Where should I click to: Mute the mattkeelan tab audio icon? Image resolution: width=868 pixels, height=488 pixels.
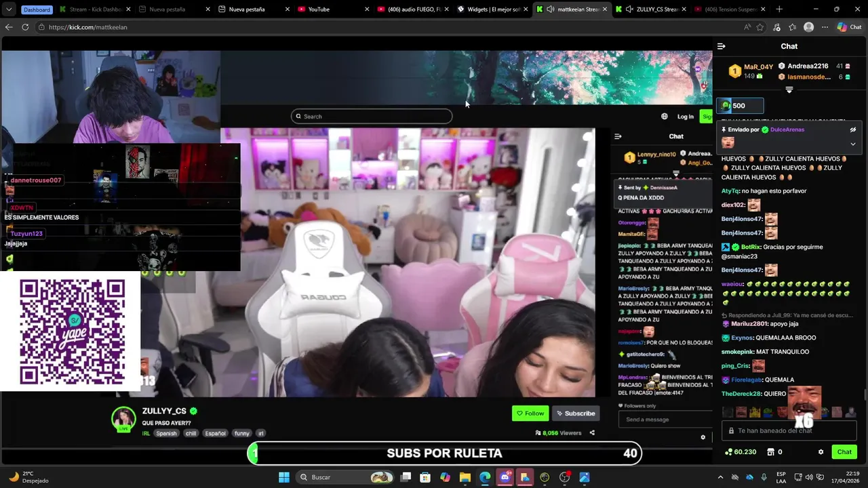[550, 9]
